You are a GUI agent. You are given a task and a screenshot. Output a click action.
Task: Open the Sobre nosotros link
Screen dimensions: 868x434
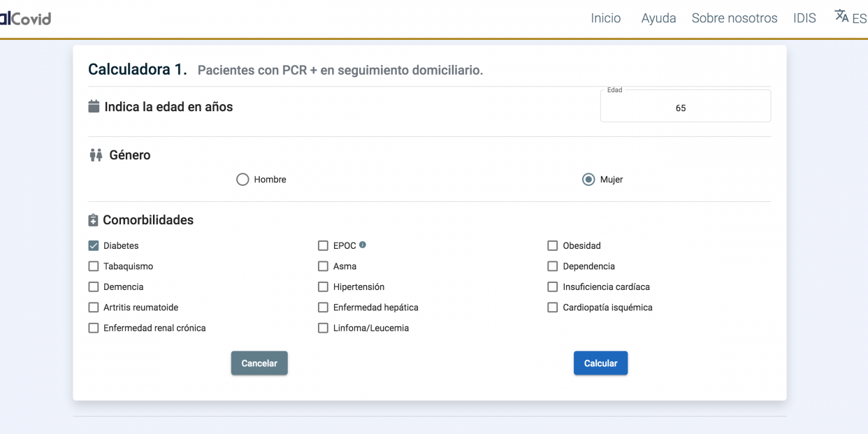click(734, 18)
